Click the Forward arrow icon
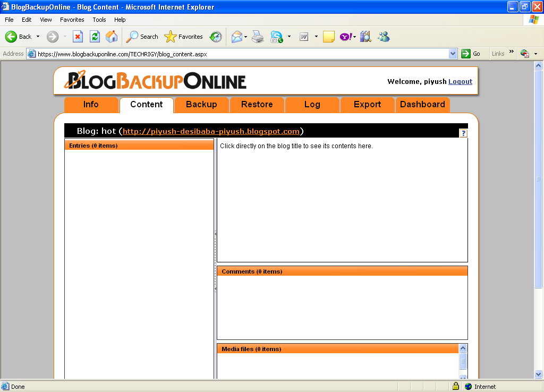Image resolution: width=544 pixels, height=392 pixels. tap(53, 37)
